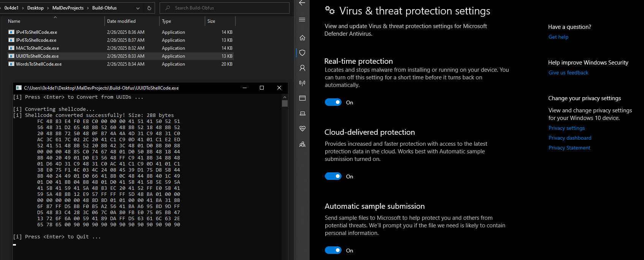Open Device performance & health in the sidebar
Image resolution: width=644 pixels, height=260 pixels.
point(302,129)
